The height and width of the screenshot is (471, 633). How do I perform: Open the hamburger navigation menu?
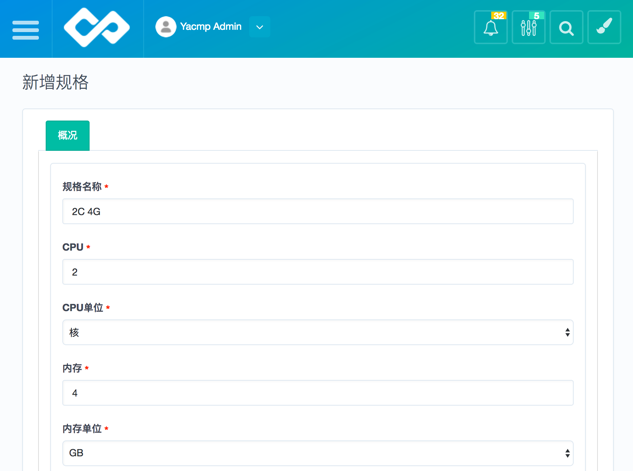point(25,29)
